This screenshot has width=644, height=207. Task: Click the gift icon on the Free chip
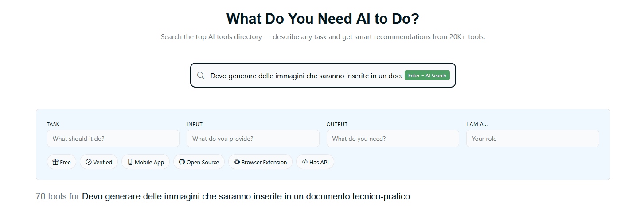55,162
